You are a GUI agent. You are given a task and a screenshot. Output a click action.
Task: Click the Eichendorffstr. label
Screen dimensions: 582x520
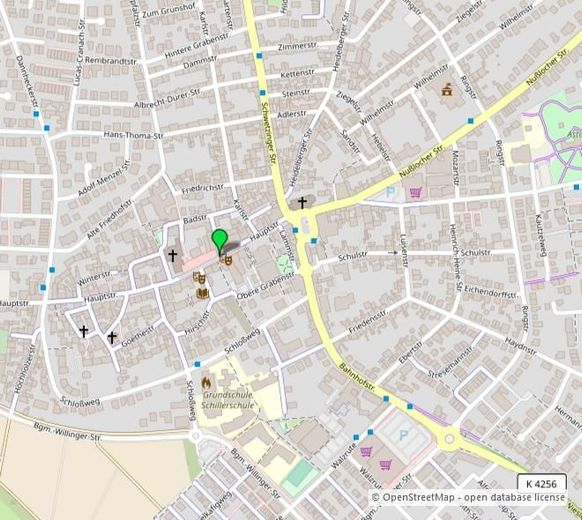pos(491,292)
